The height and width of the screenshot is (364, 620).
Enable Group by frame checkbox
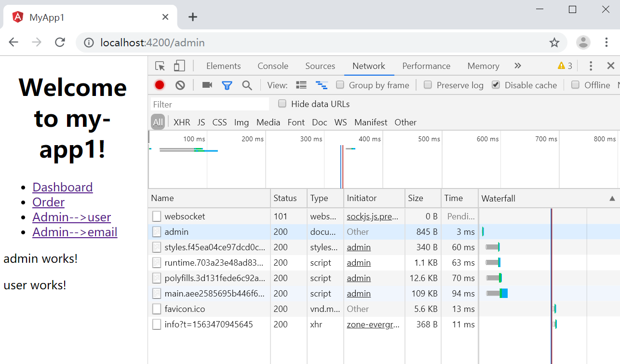340,85
